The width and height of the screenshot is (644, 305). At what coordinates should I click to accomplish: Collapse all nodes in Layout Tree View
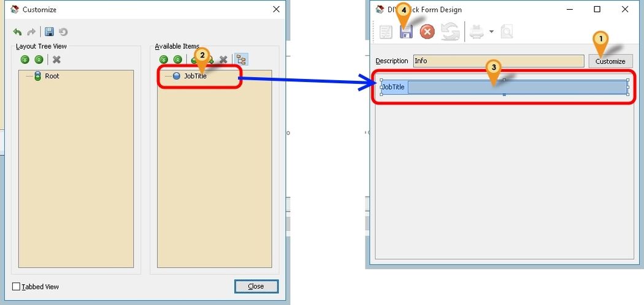pos(39,59)
